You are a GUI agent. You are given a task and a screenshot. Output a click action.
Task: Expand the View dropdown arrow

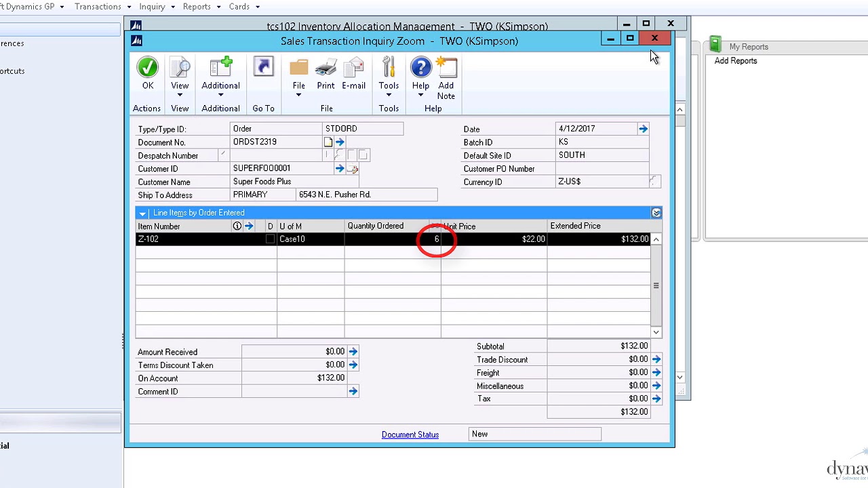(180, 95)
